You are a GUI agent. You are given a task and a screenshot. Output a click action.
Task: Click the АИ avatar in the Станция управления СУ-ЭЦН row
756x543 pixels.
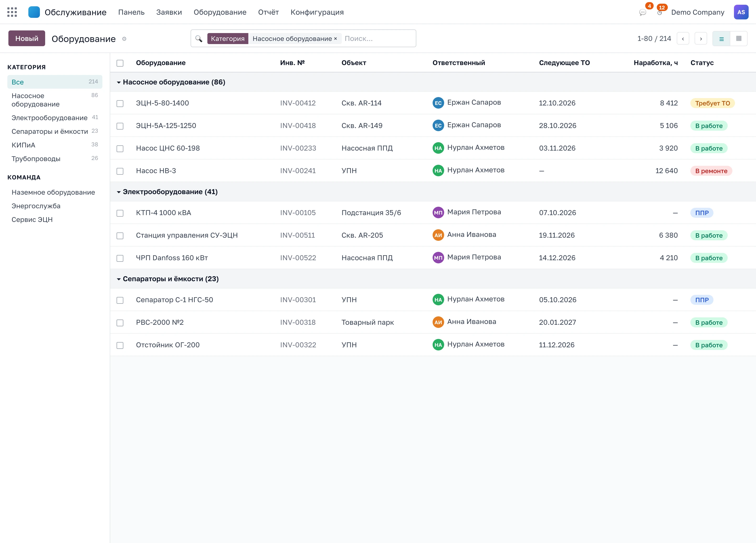click(x=438, y=235)
